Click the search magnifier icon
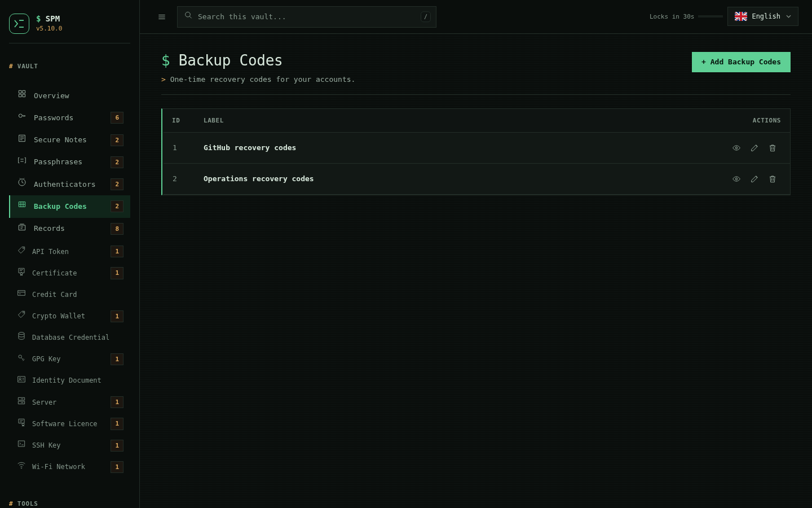Viewport: 812px width, 508px height. (x=188, y=16)
